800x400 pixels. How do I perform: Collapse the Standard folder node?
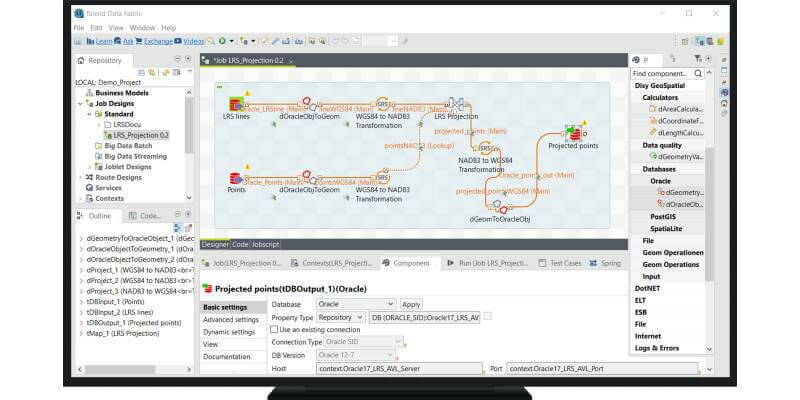[89, 114]
